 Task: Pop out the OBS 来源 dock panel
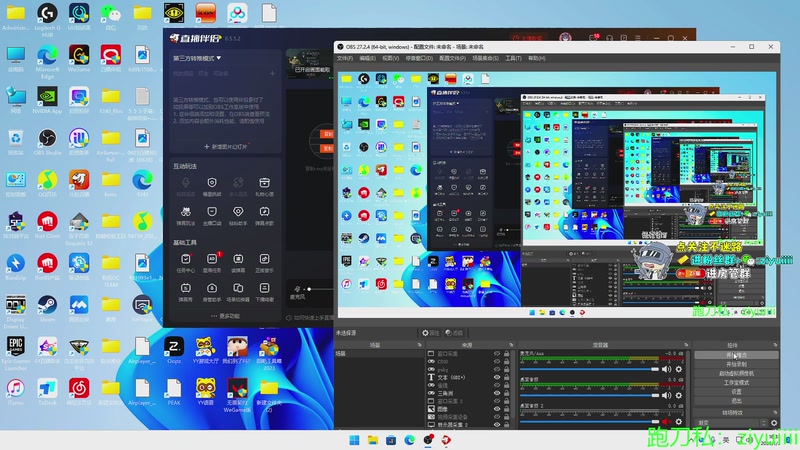click(x=511, y=345)
